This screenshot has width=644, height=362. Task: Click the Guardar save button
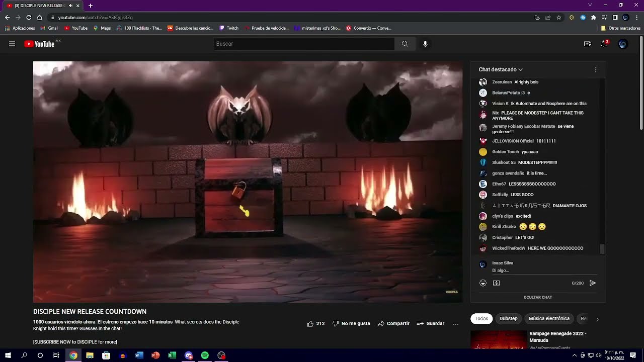click(431, 324)
